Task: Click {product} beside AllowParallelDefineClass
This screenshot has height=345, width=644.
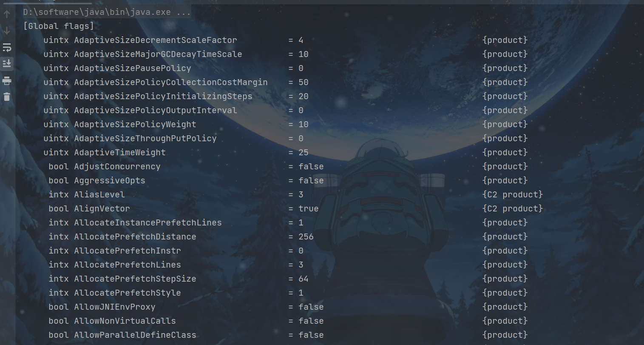Action: (505, 335)
